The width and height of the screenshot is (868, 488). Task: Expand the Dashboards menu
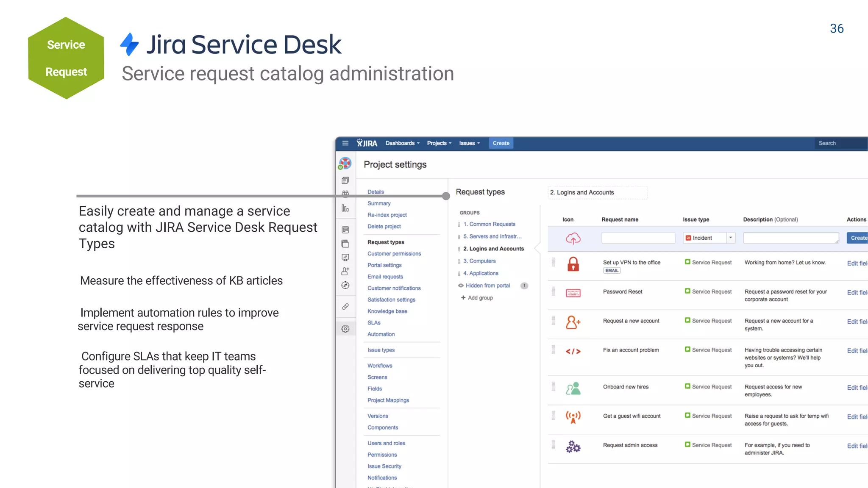(402, 143)
